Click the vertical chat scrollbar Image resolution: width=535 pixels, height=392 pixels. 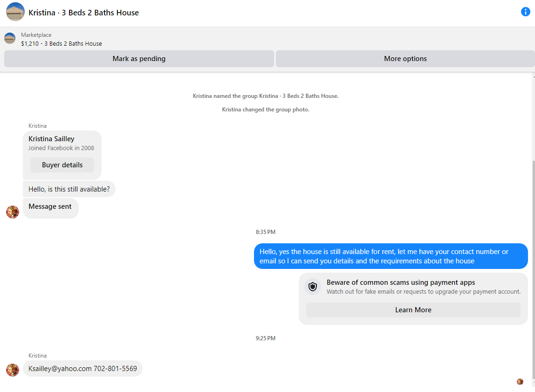coord(533,269)
